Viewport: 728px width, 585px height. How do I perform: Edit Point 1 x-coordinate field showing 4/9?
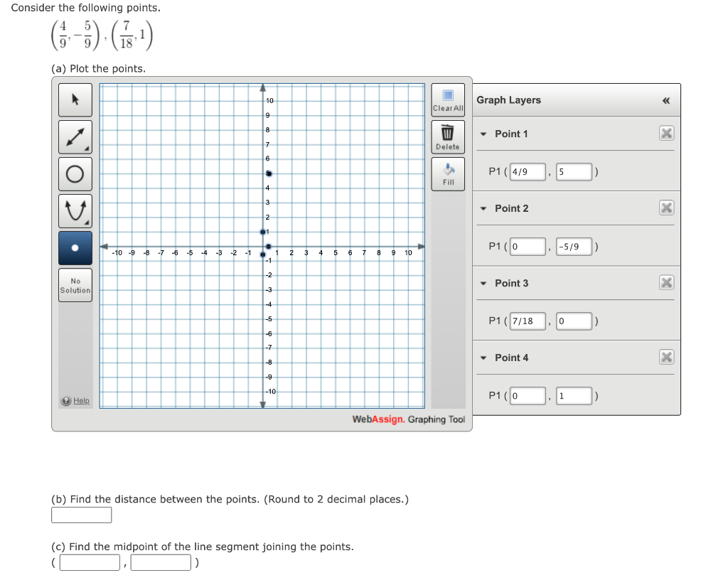click(527, 171)
